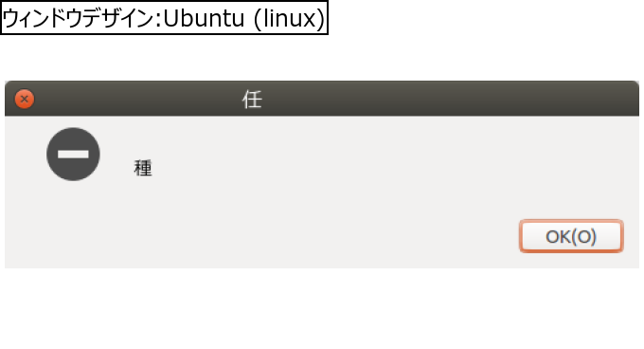This screenshot has height=349, width=644.
Task: Click the title bar between close button and 任
Action: (138, 99)
